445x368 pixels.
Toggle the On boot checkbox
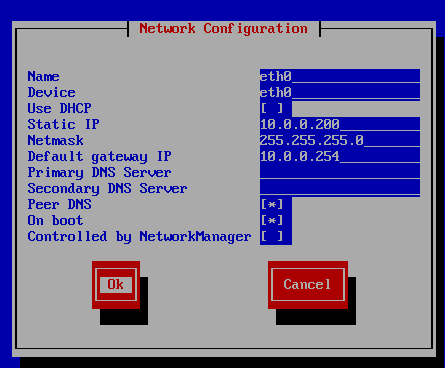(272, 220)
